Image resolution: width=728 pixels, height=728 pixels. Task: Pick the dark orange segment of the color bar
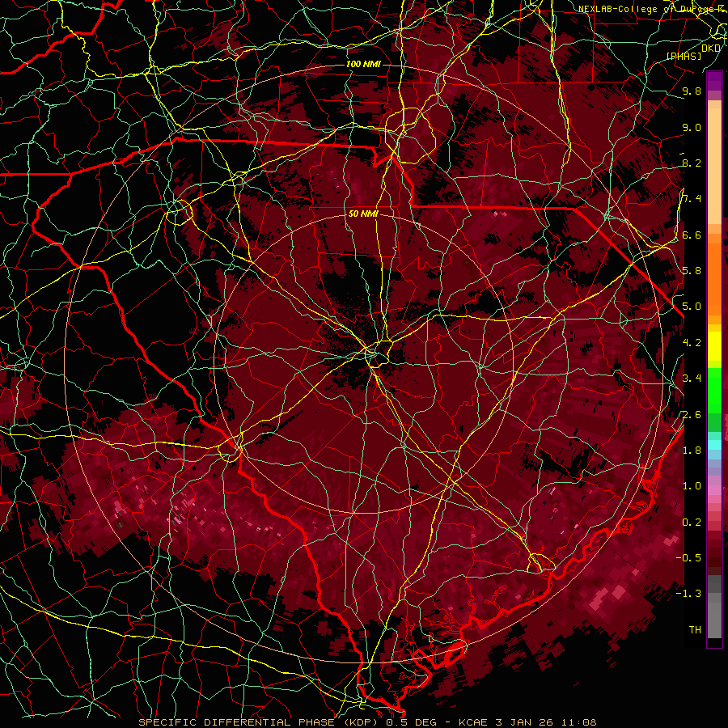714,278
